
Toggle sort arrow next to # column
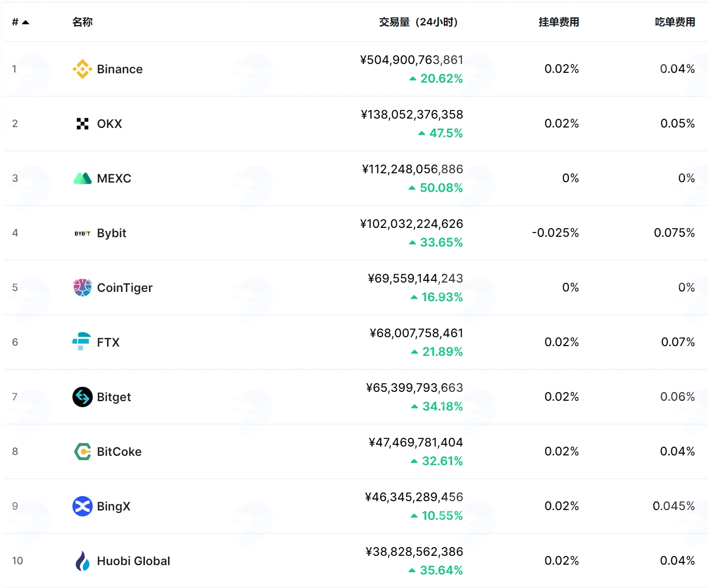tap(25, 22)
